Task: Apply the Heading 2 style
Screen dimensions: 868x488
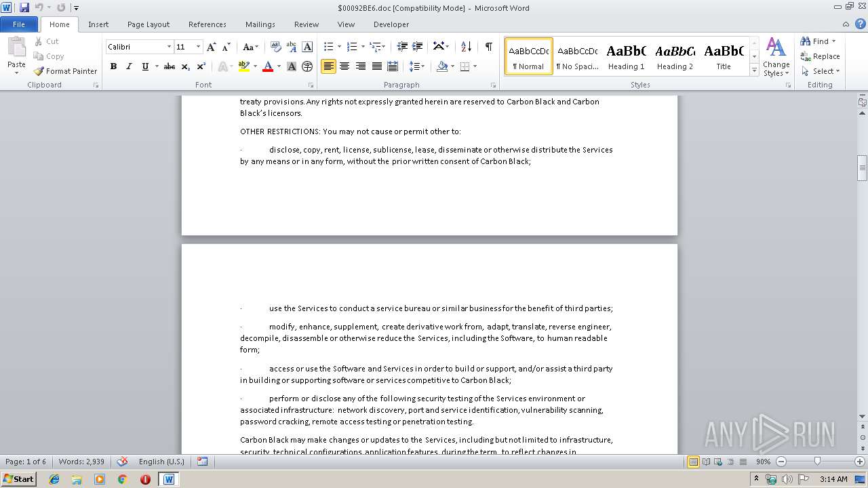Action: pyautogui.click(x=675, y=56)
